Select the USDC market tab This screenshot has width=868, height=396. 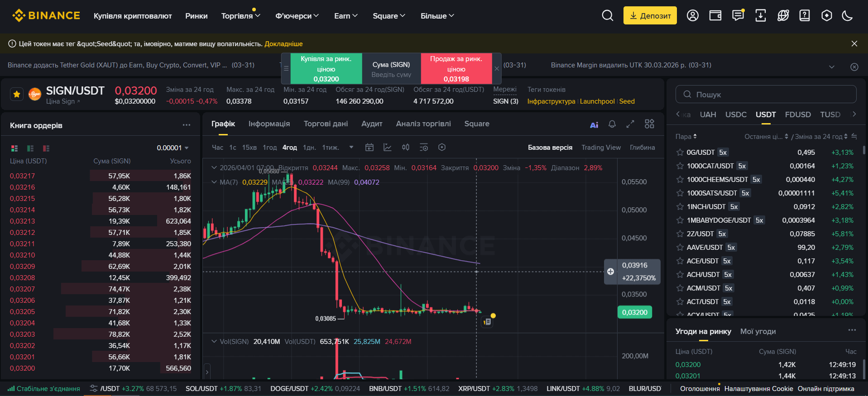[736, 115]
